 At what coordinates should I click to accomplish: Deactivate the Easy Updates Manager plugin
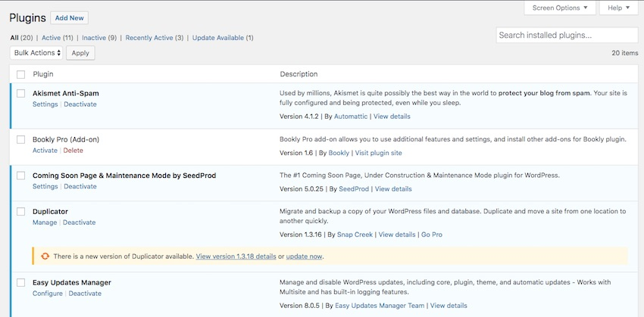tap(85, 294)
